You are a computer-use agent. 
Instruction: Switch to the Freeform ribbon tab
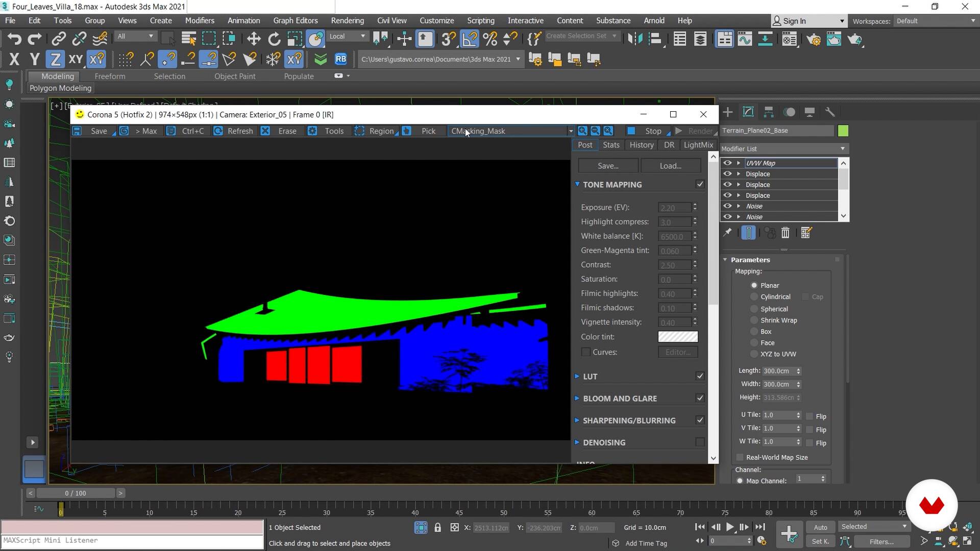click(x=110, y=76)
